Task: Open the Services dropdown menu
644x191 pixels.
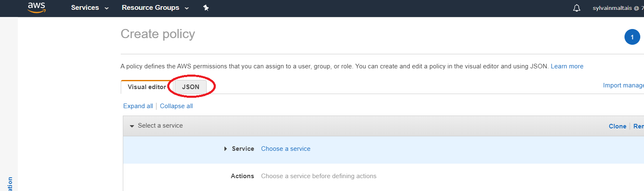Action: click(x=90, y=8)
